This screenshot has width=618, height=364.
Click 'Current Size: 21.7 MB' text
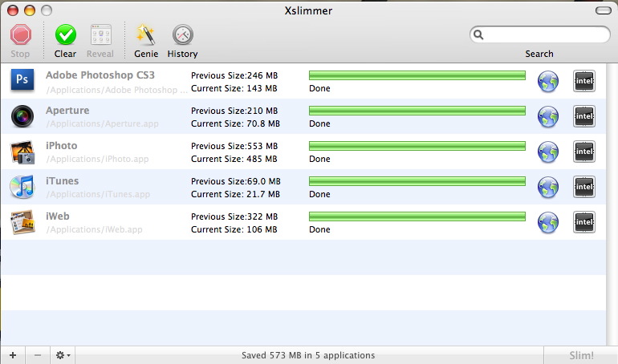tap(235, 194)
